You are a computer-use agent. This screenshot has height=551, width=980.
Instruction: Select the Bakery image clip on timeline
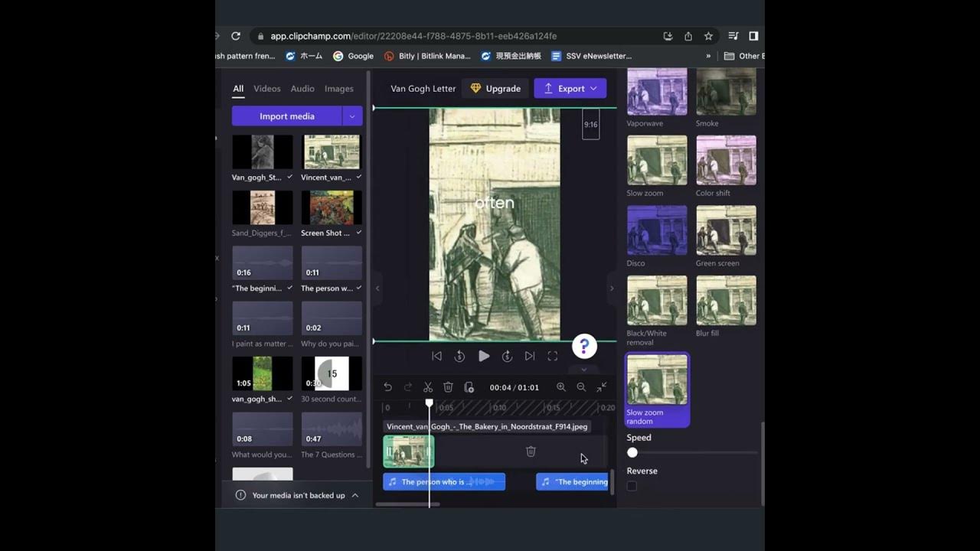pyautogui.click(x=409, y=452)
